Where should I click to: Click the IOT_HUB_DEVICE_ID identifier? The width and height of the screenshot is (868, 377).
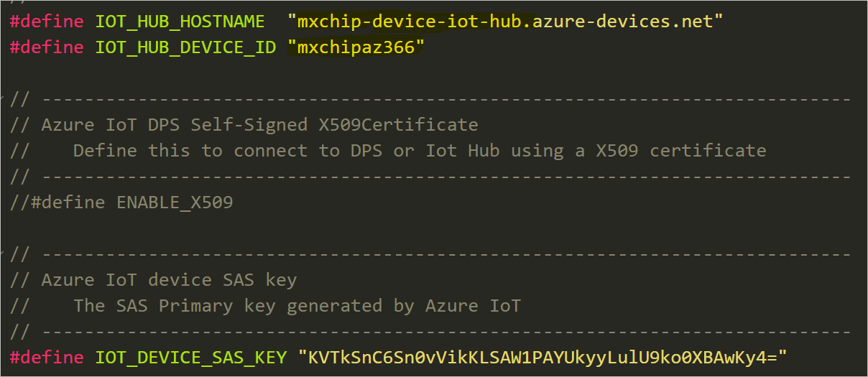point(185,47)
